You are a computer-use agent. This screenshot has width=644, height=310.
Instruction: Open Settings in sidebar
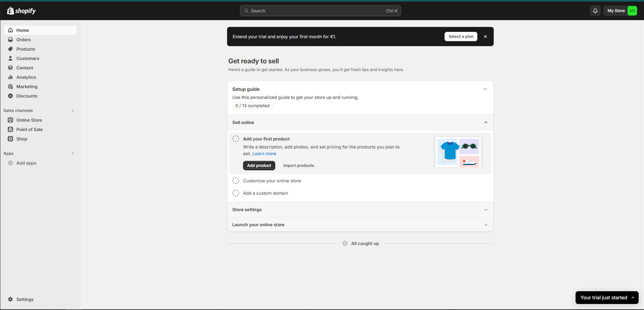point(41,299)
